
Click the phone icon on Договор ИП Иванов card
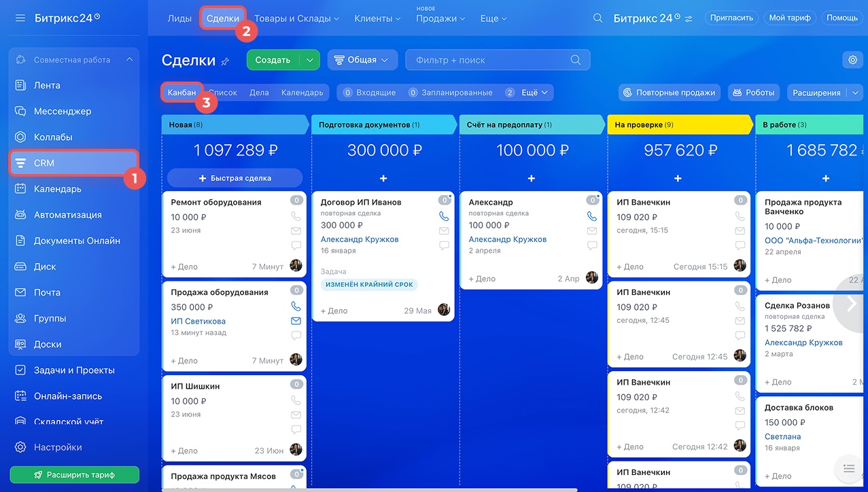(444, 217)
